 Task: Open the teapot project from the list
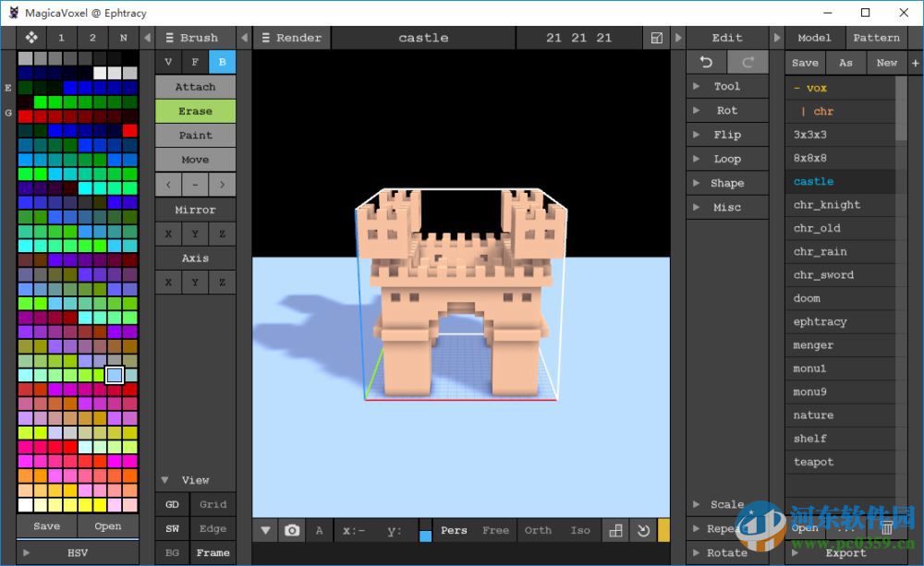click(x=811, y=462)
